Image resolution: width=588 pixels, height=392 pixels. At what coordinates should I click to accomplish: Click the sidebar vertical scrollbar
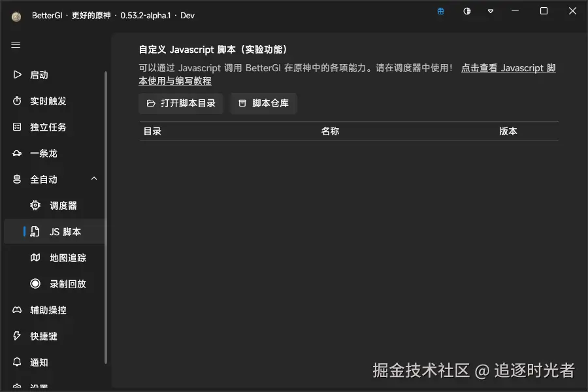click(x=106, y=218)
